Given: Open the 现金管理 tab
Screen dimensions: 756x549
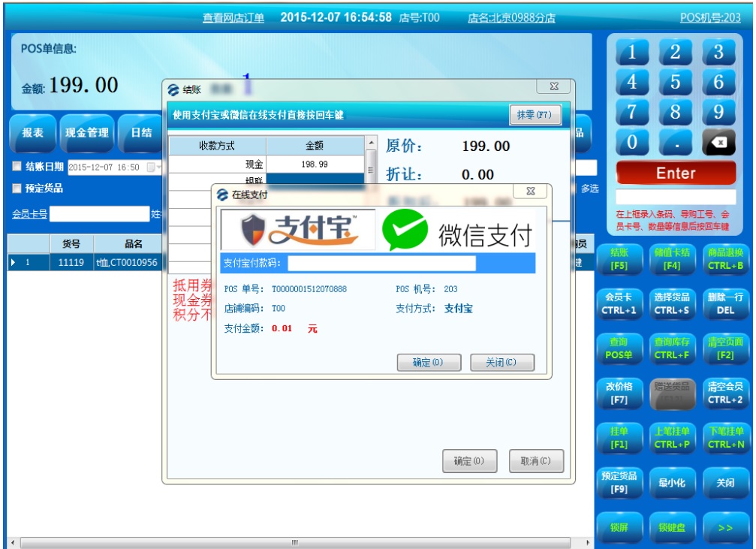Looking at the screenshot, I should 87,133.
